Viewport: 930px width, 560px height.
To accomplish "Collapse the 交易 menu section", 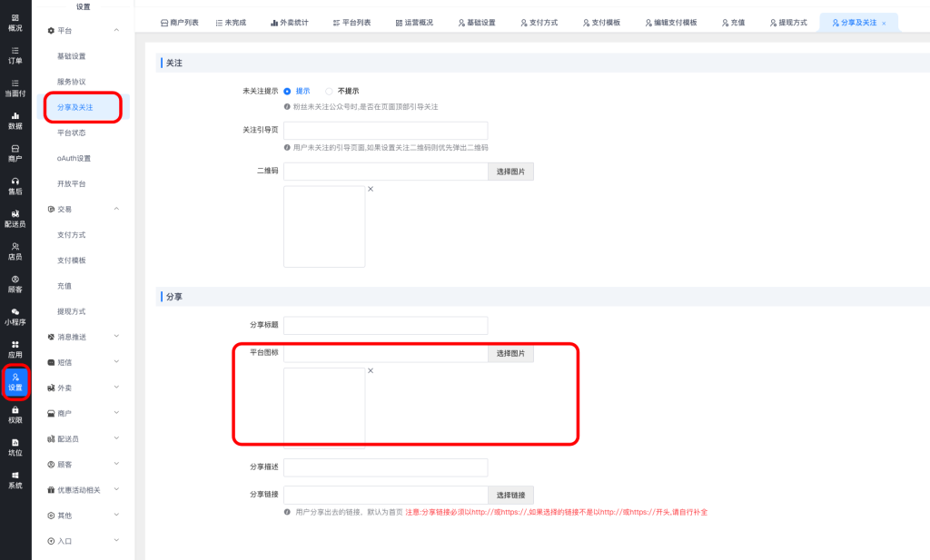I will (x=116, y=209).
